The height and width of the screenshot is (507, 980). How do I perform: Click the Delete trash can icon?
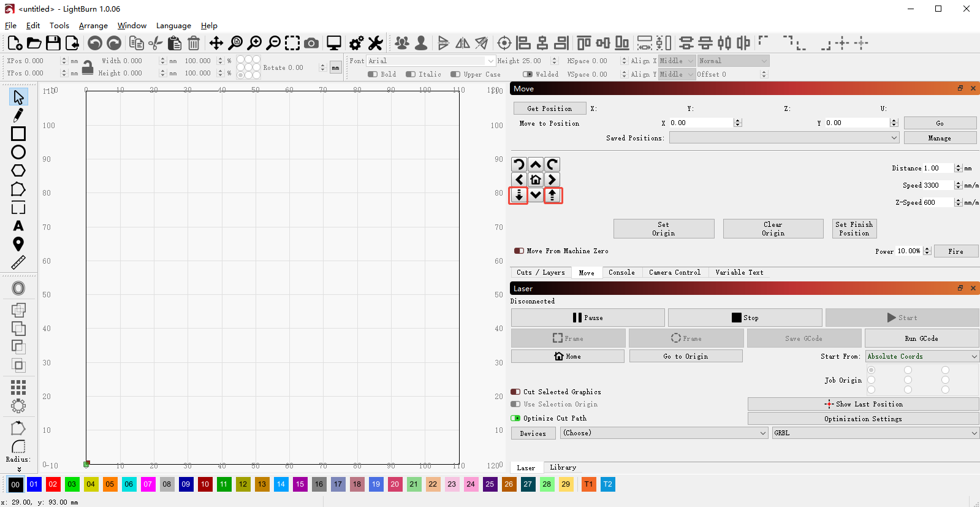coord(194,43)
